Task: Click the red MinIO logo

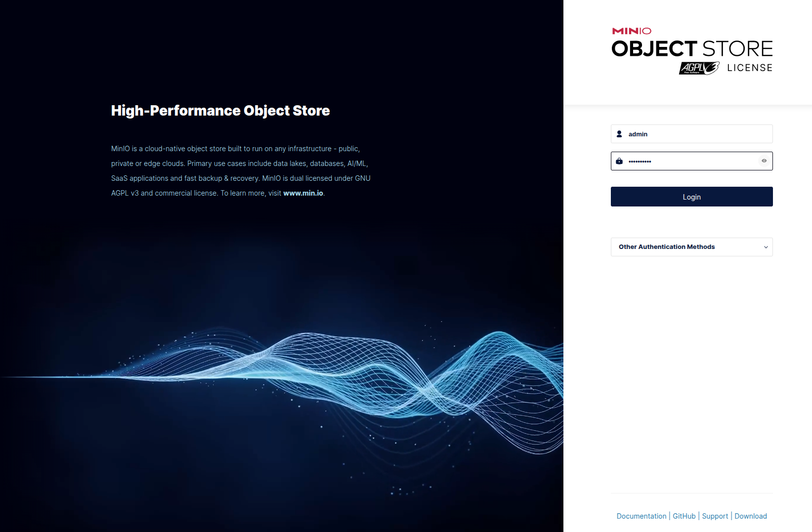Action: click(x=632, y=31)
